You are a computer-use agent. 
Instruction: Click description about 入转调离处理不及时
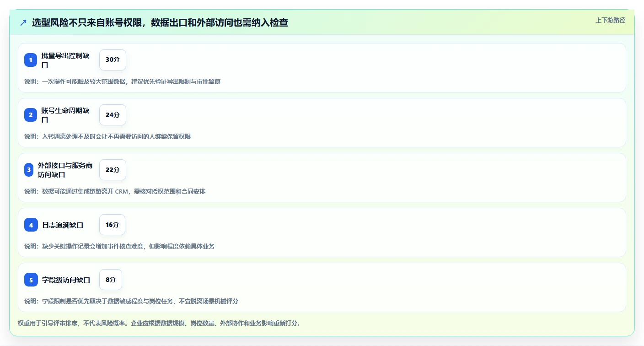107,136
